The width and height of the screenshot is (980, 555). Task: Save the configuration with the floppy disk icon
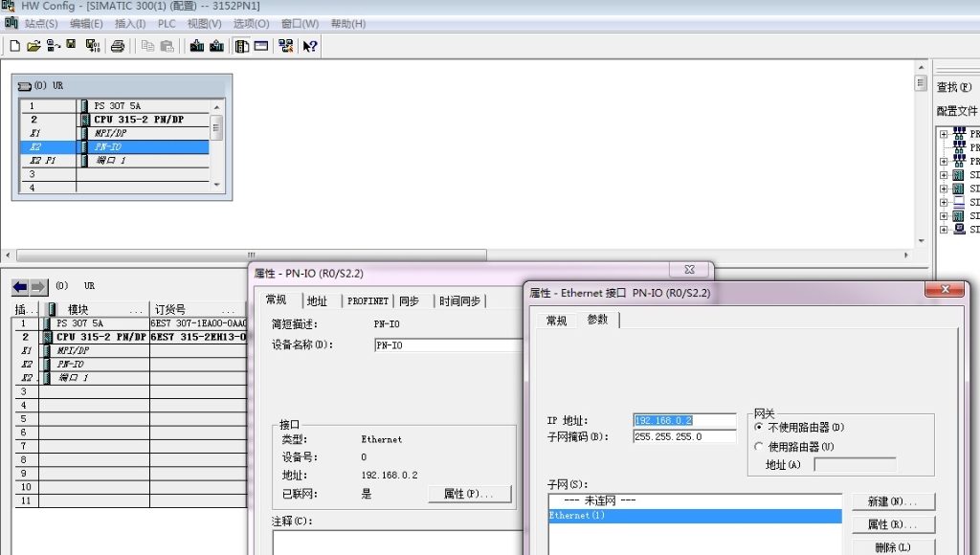(71, 44)
